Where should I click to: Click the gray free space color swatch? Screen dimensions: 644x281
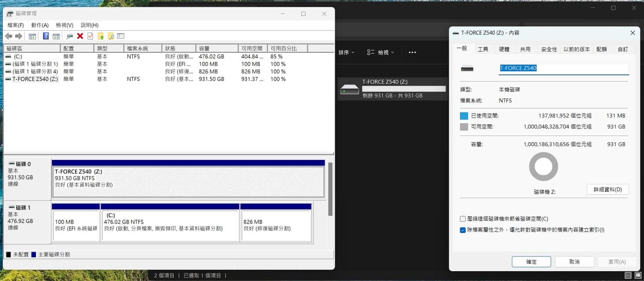tap(464, 127)
